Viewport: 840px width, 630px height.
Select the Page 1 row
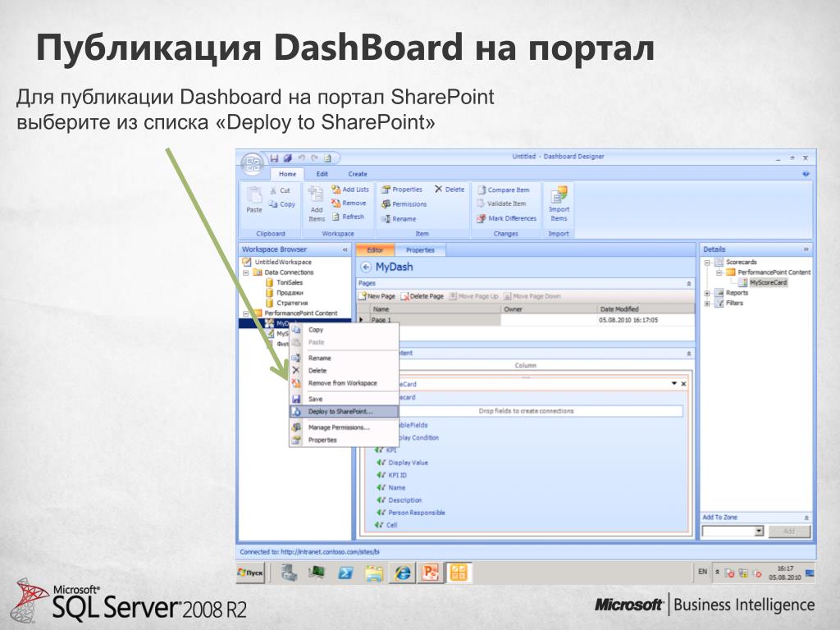[x=525, y=320]
